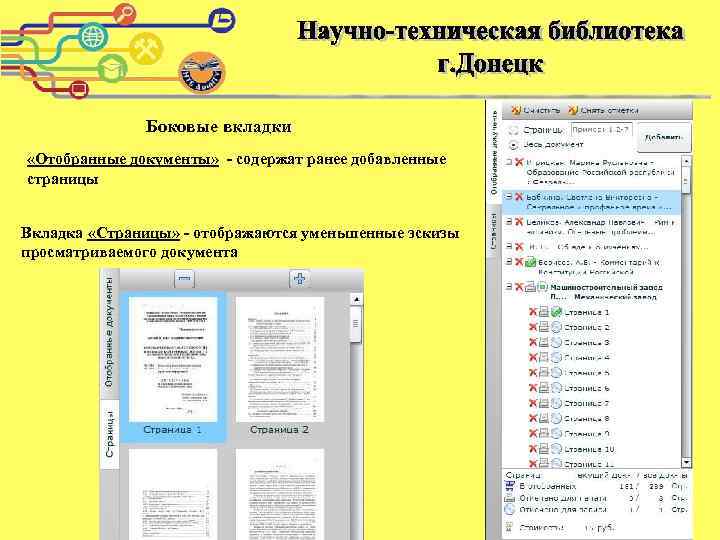The height and width of the screenshot is (540, 720).
Task: Toggle disc write mark on Страница 6
Action: pyautogui.click(x=556, y=388)
